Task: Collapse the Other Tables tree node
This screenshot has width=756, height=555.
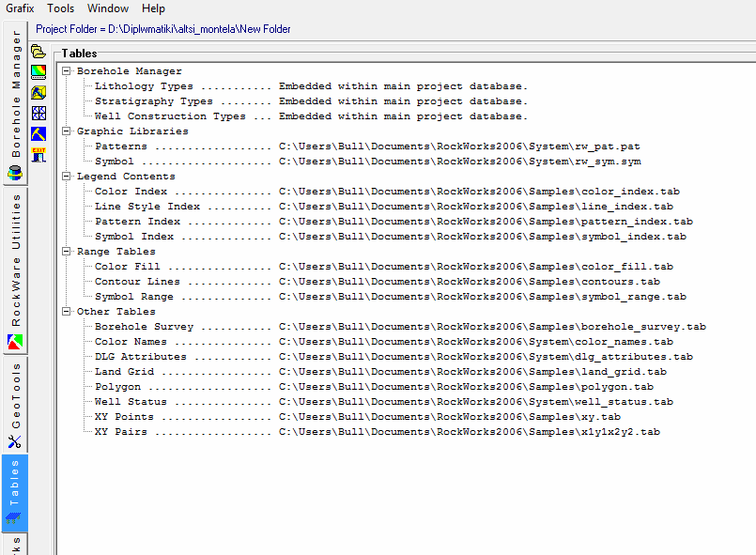Action: pyautogui.click(x=66, y=312)
